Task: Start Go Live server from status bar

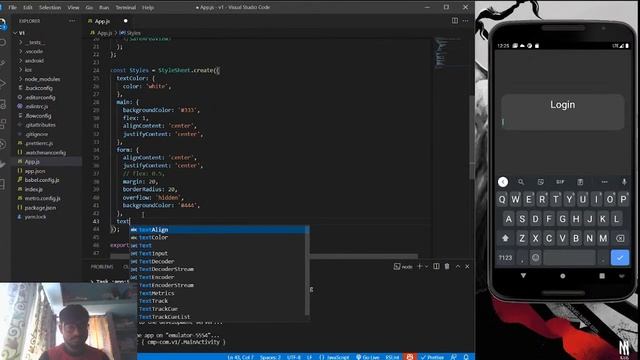Action: pos(368,357)
